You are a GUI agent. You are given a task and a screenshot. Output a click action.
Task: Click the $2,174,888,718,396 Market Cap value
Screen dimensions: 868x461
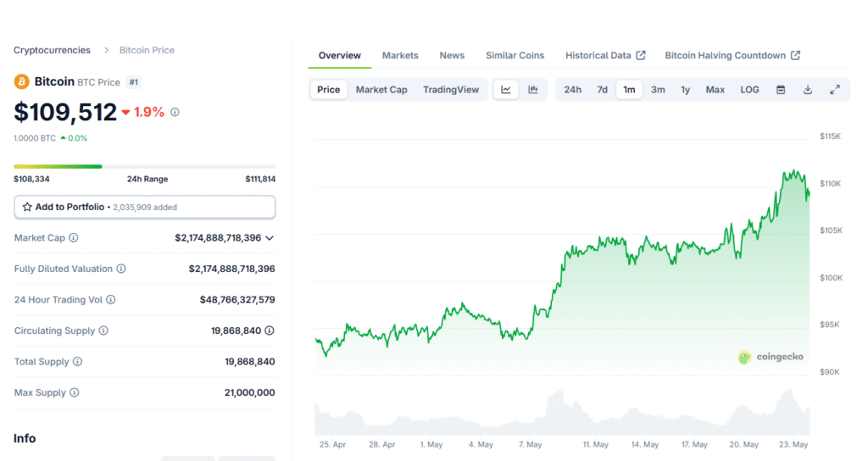point(218,238)
